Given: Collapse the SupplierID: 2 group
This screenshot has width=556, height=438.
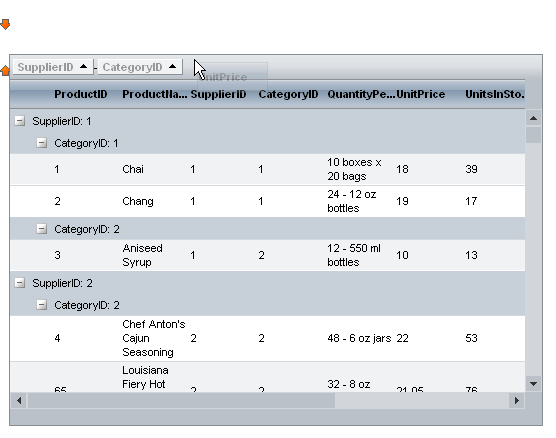Looking at the screenshot, I should 20,283.
